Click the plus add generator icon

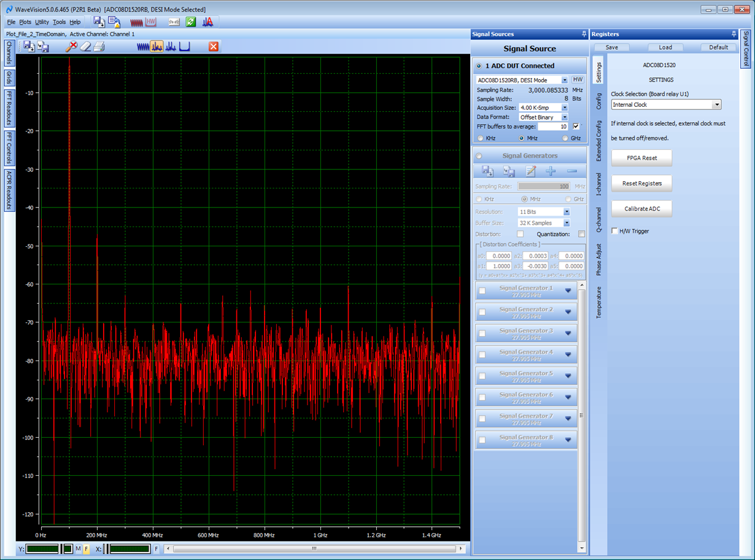551,171
